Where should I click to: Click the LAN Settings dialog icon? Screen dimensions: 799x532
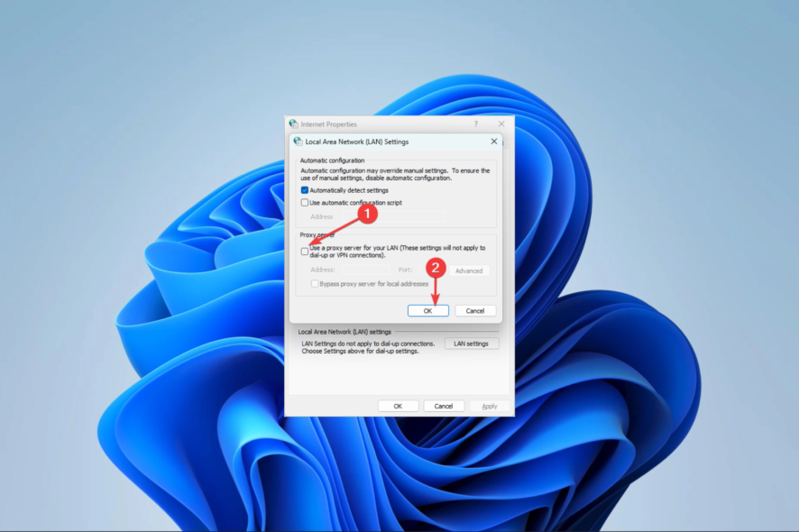click(297, 142)
